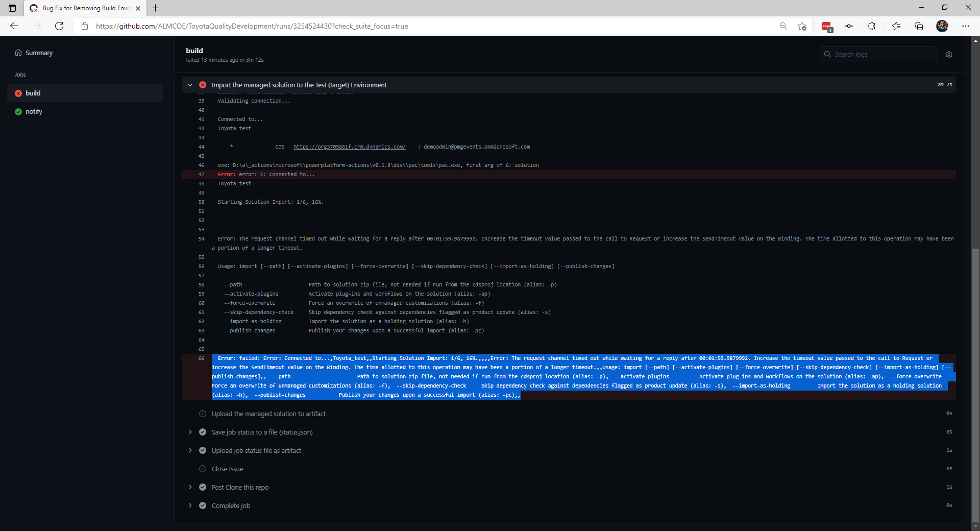980x531 pixels.
Task: Open Collections panel
Action: point(919,26)
